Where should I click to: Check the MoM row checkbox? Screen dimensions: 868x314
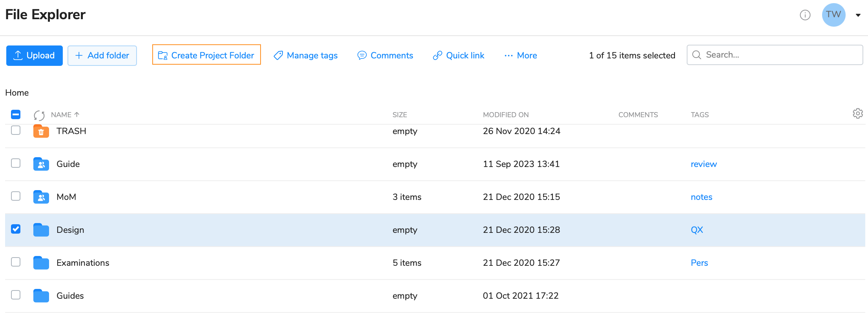coord(16,196)
